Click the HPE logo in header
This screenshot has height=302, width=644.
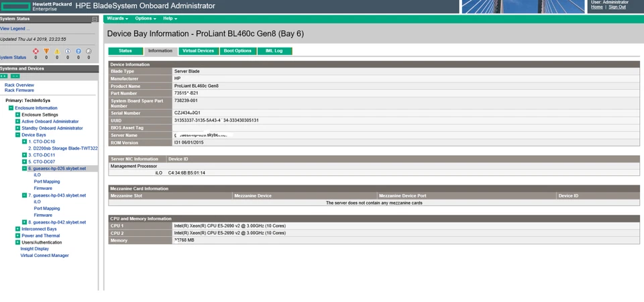click(x=15, y=6)
